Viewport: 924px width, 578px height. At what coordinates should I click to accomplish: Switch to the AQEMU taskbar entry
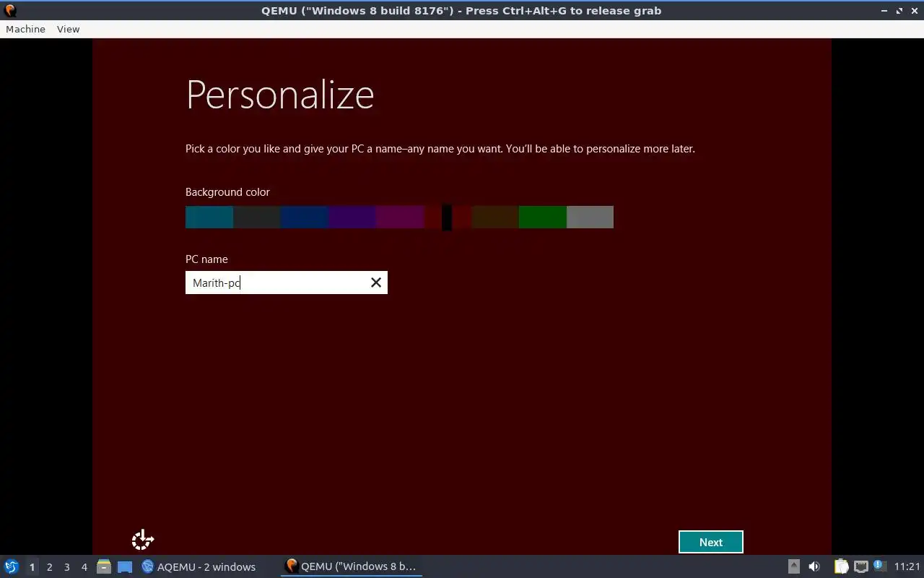(x=199, y=566)
